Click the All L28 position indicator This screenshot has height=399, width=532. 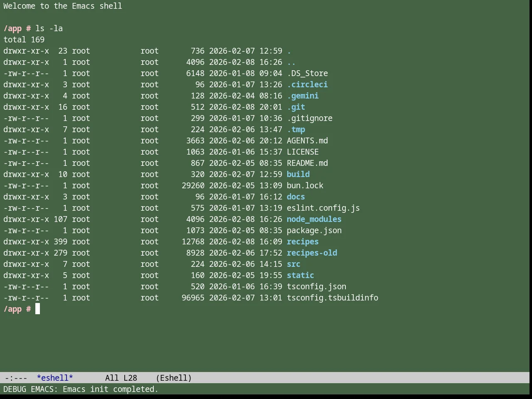point(121,378)
